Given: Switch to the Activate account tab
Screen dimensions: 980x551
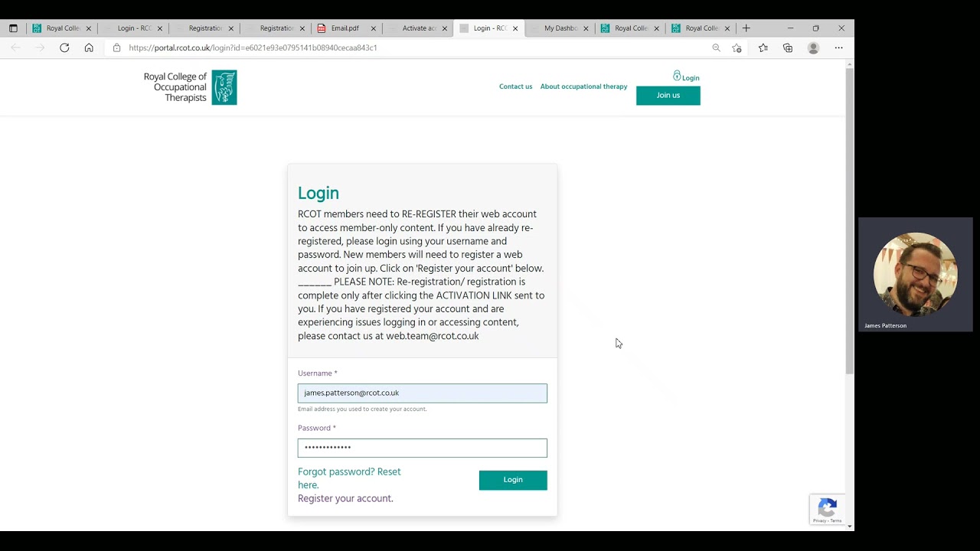Looking at the screenshot, I should click(x=420, y=28).
